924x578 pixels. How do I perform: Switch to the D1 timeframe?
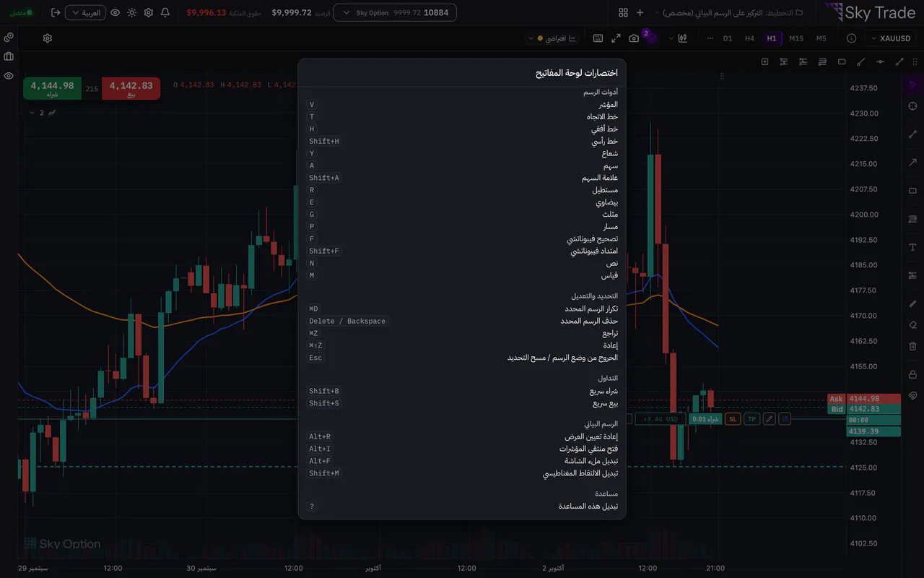click(728, 38)
